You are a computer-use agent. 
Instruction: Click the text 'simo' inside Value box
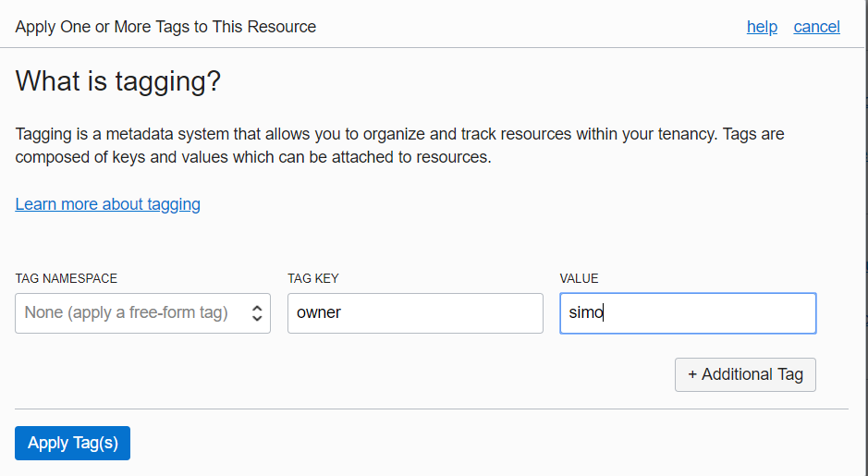pyautogui.click(x=586, y=312)
